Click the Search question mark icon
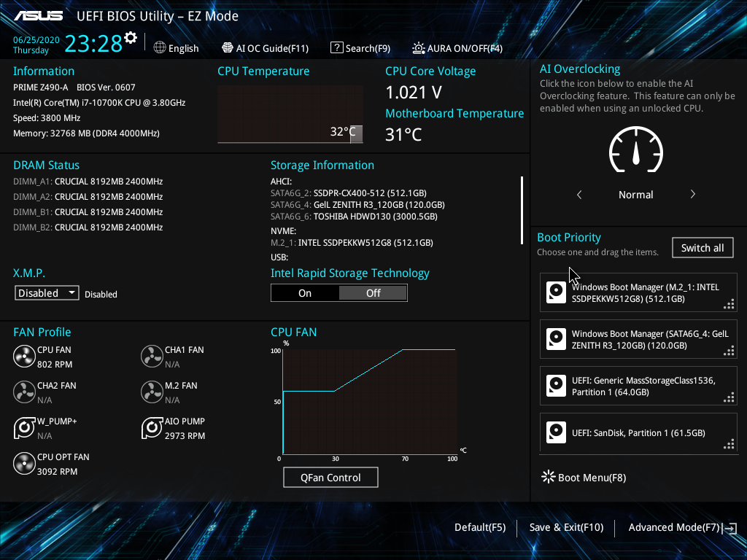 [x=336, y=47]
